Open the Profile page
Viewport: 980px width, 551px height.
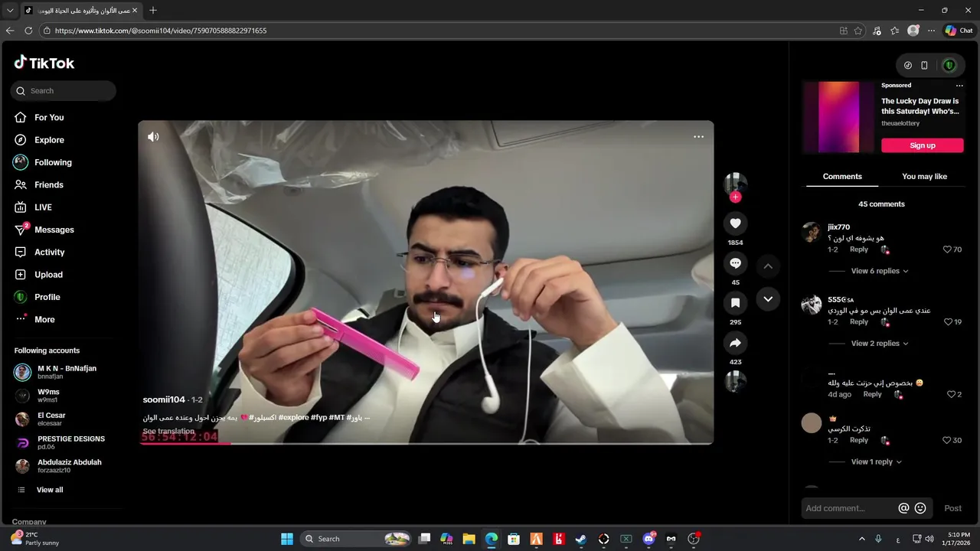coord(47,297)
